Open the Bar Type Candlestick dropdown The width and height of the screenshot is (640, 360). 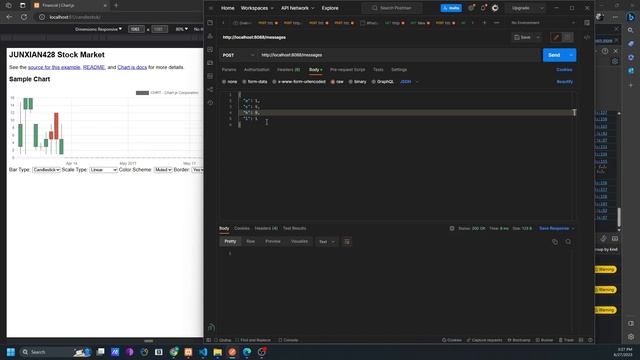(47, 170)
